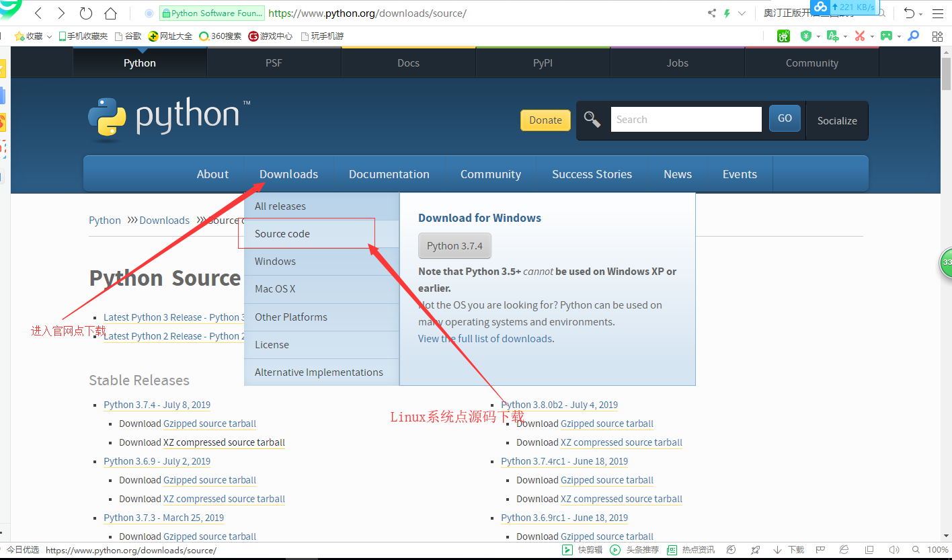Select Alternative Implementations in Downloads menu
Screen dimensions: 952x560
tap(321, 372)
